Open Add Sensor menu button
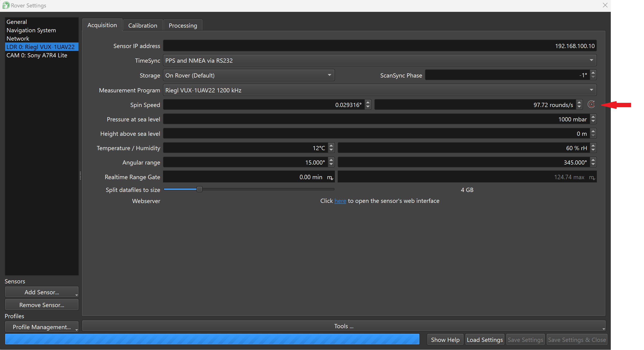644x350 pixels. [42, 292]
